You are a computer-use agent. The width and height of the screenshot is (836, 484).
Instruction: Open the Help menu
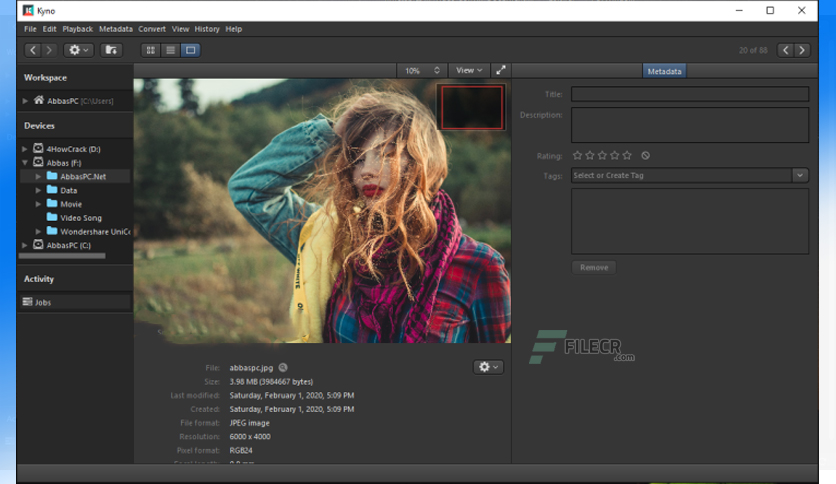234,29
